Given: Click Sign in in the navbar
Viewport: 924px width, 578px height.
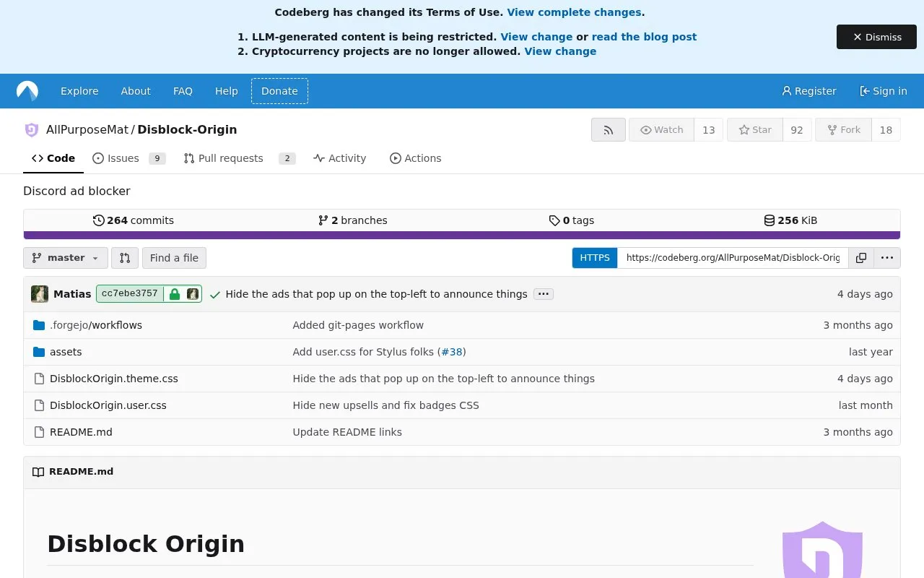Looking at the screenshot, I should (884, 91).
